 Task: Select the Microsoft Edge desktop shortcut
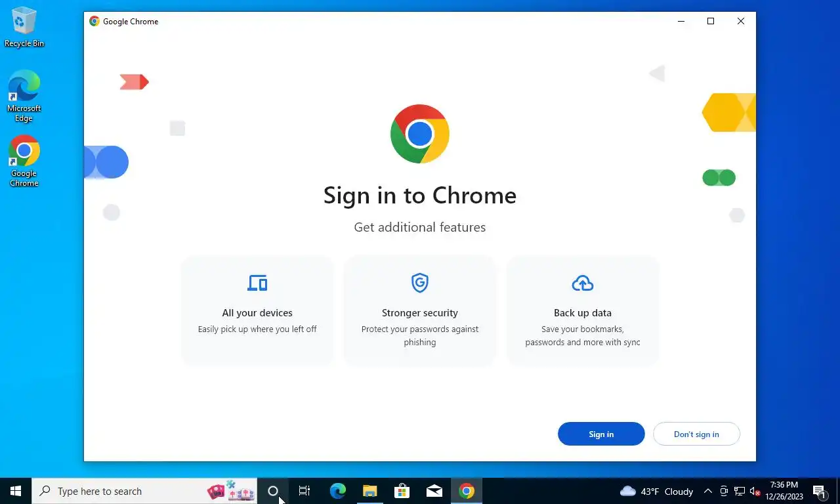point(24,96)
